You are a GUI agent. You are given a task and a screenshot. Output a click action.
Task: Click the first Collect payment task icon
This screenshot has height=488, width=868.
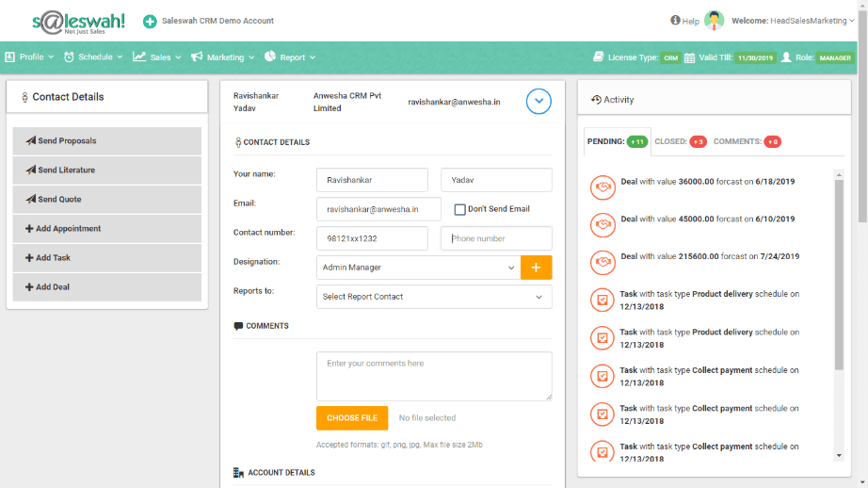tap(603, 376)
